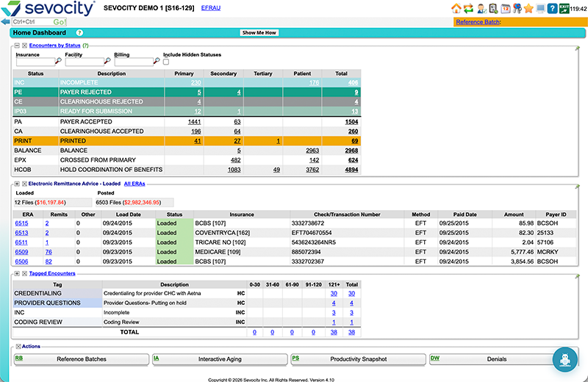This screenshot has width=588, height=382.
Task: Open help via blue question mark icon
Action: pyautogui.click(x=552, y=8)
